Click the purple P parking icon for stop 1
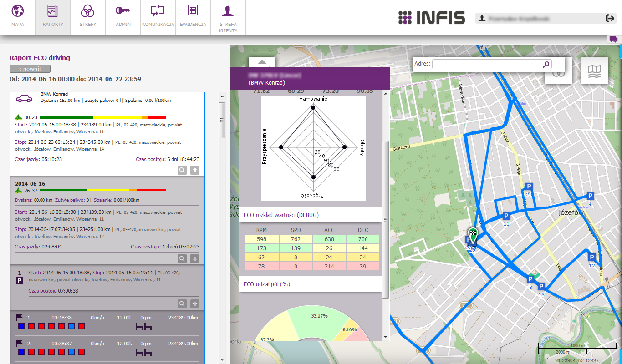This screenshot has height=364, width=622. click(x=20, y=281)
